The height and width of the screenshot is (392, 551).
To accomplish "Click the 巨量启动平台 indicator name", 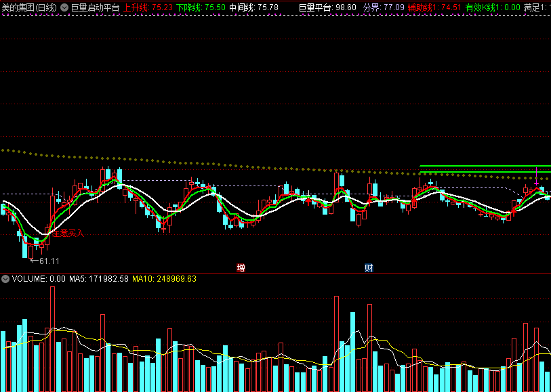I will point(95,7).
